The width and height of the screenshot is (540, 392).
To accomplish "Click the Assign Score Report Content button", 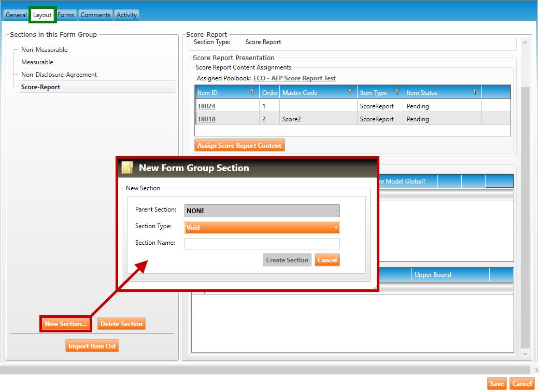I will tap(239, 146).
